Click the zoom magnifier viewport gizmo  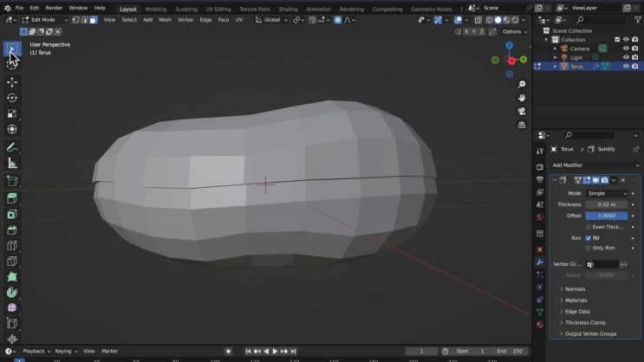[522, 84]
